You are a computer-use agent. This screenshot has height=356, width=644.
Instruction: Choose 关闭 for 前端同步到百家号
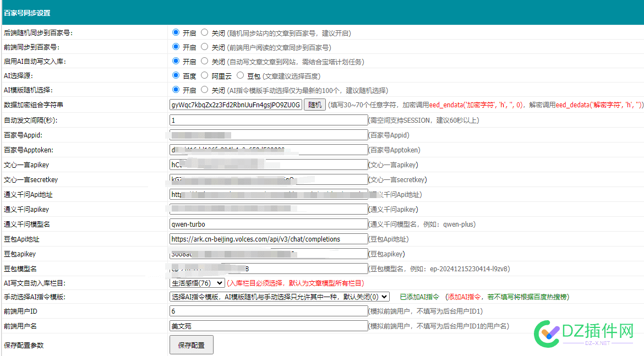pos(205,47)
